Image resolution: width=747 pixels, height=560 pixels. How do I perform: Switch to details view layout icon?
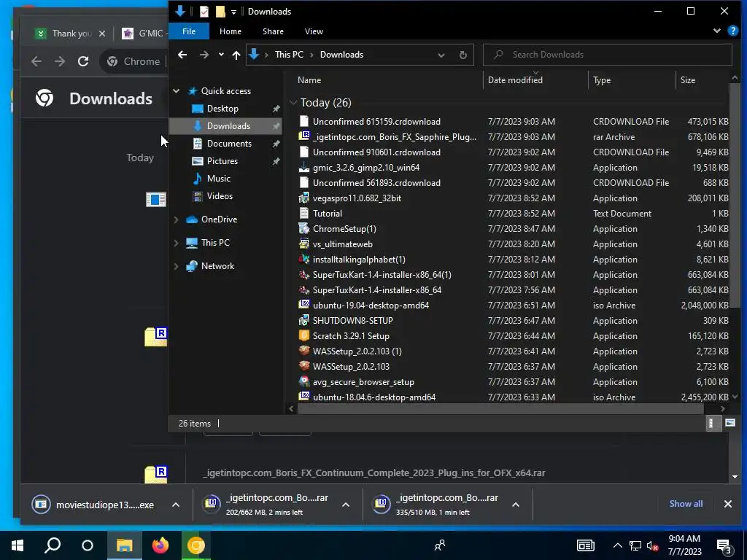(711, 423)
